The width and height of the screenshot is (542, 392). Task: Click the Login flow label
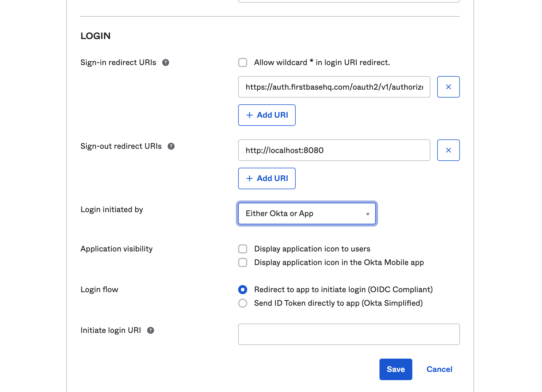pos(99,290)
